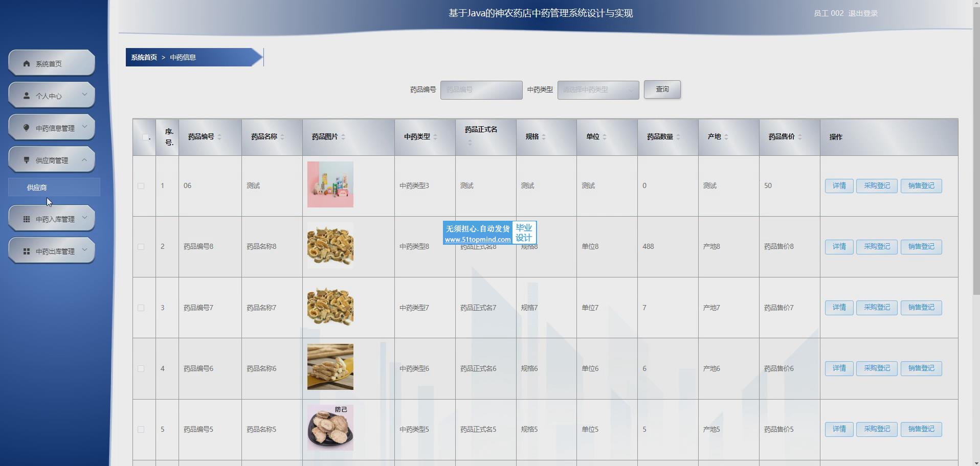Screen dimensions: 980x466
Task: Open the drug image thumbnail for 药品名称8
Action: [x=330, y=245]
